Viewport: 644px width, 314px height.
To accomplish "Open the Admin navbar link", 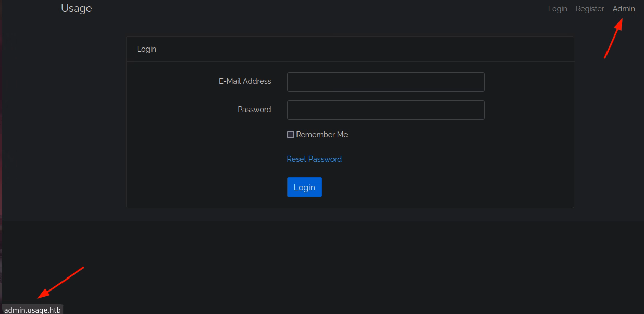I will pos(624,9).
